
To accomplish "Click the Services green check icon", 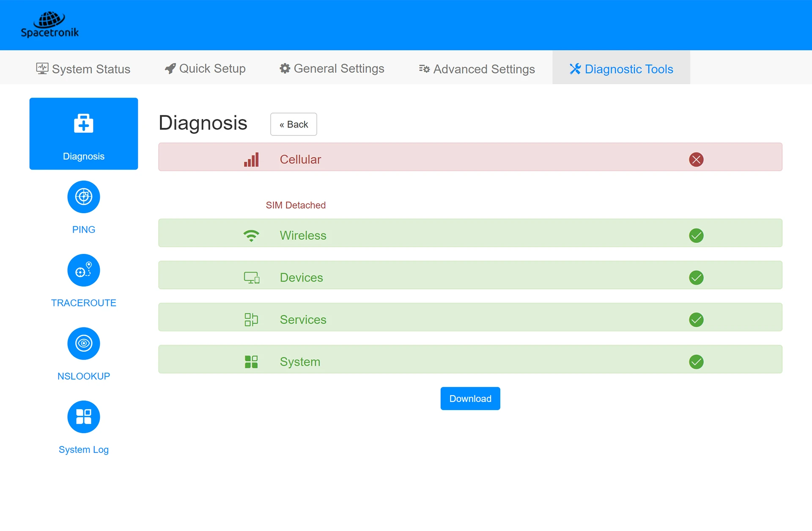I will click(x=696, y=319).
